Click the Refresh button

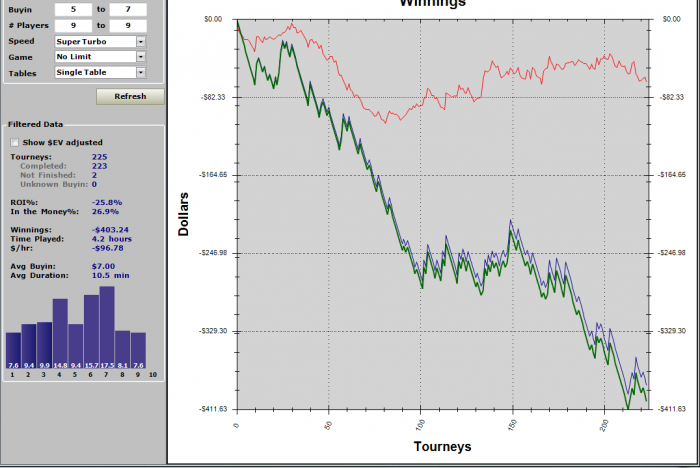(130, 96)
